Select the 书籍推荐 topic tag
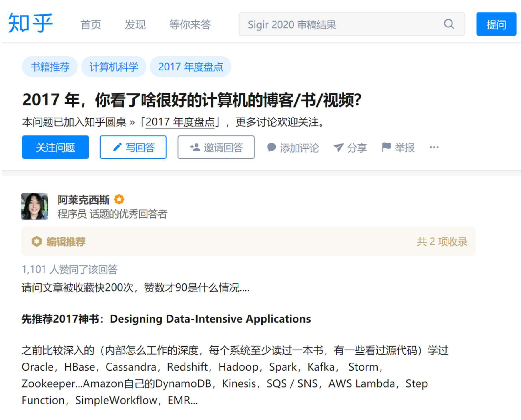 tap(50, 67)
